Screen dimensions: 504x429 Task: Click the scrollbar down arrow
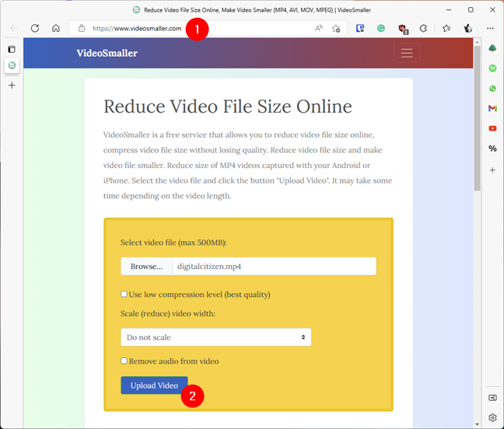477,424
